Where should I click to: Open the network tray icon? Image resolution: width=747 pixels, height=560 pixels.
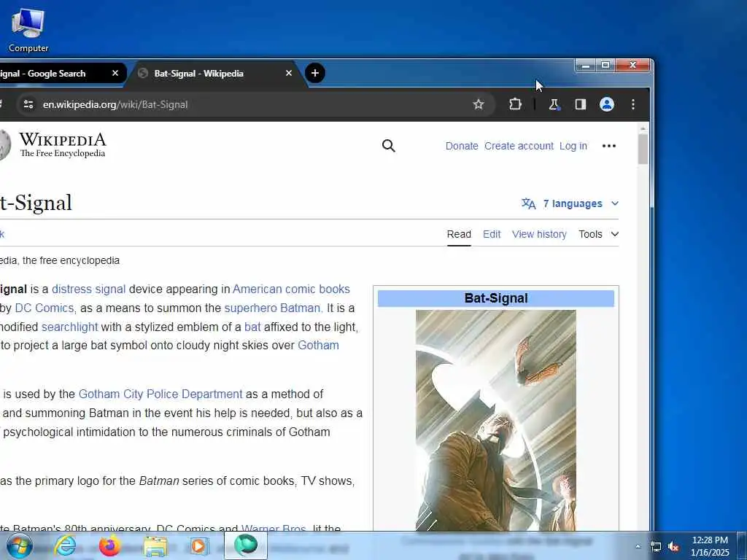click(x=656, y=547)
